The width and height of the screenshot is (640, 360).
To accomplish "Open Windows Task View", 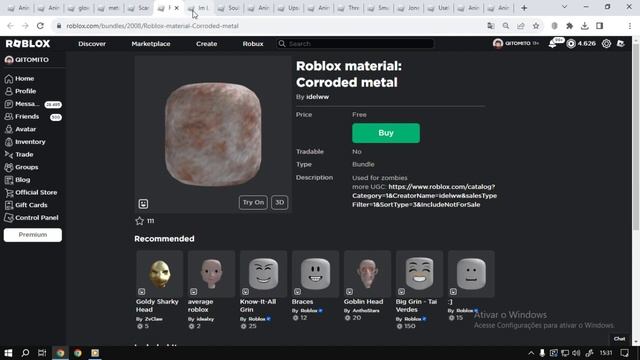I will click(x=42, y=353).
